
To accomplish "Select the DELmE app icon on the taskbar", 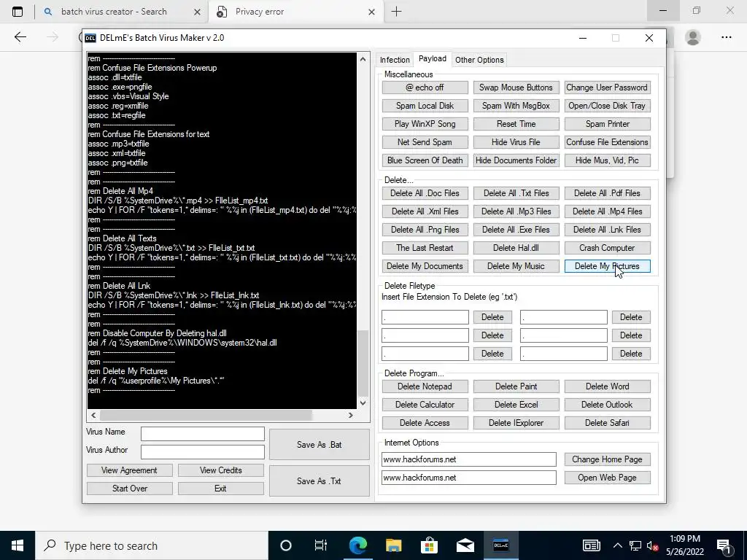I will [x=500, y=545].
